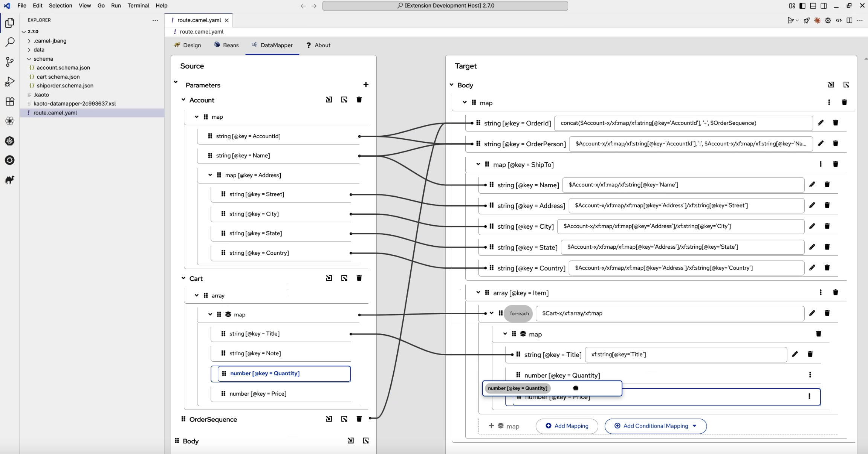
Task: Edit the OrderId XPath expression
Action: (x=821, y=123)
